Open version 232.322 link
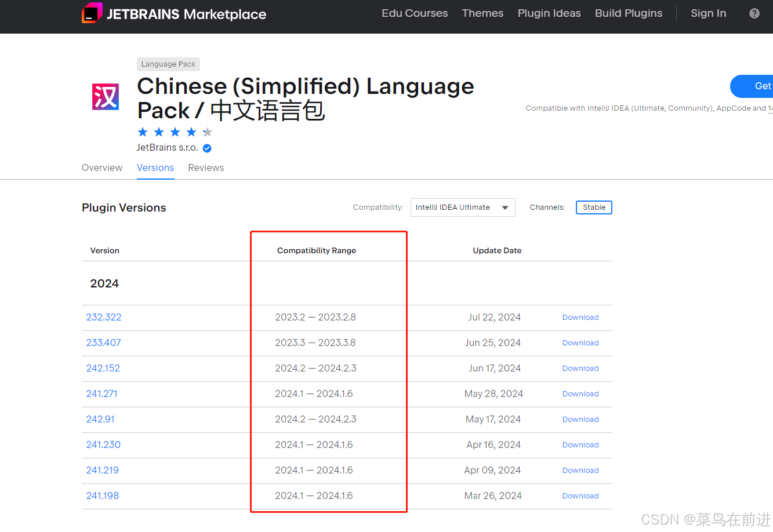The height and width of the screenshot is (532, 773). (104, 318)
